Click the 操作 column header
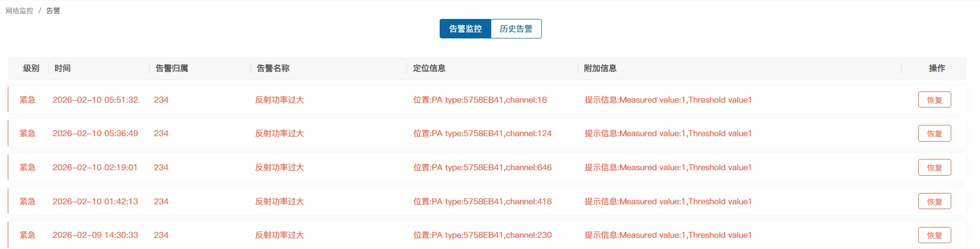This screenshot has height=249, width=980. click(x=937, y=68)
